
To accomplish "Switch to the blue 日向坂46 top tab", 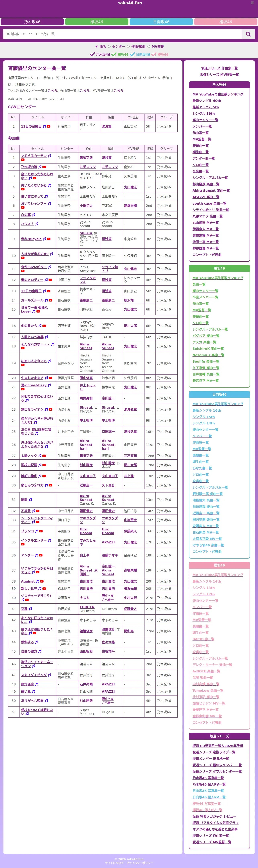I will click(x=161, y=22).
